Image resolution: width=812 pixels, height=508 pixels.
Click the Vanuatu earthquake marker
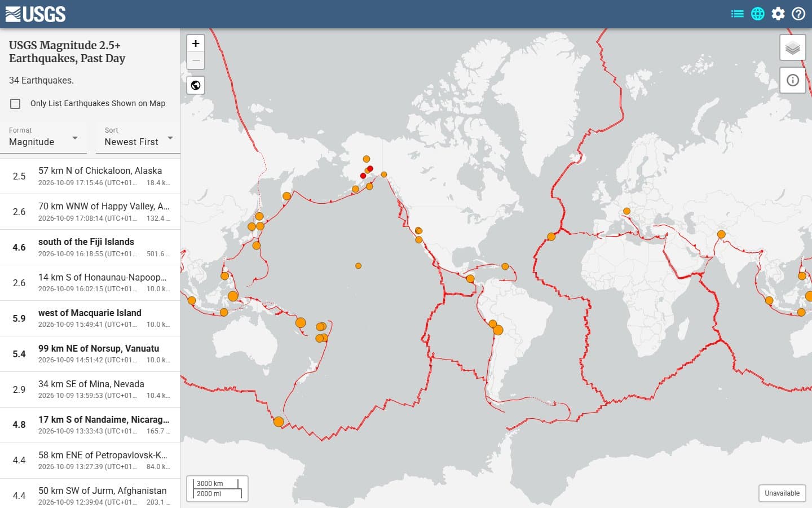click(301, 323)
